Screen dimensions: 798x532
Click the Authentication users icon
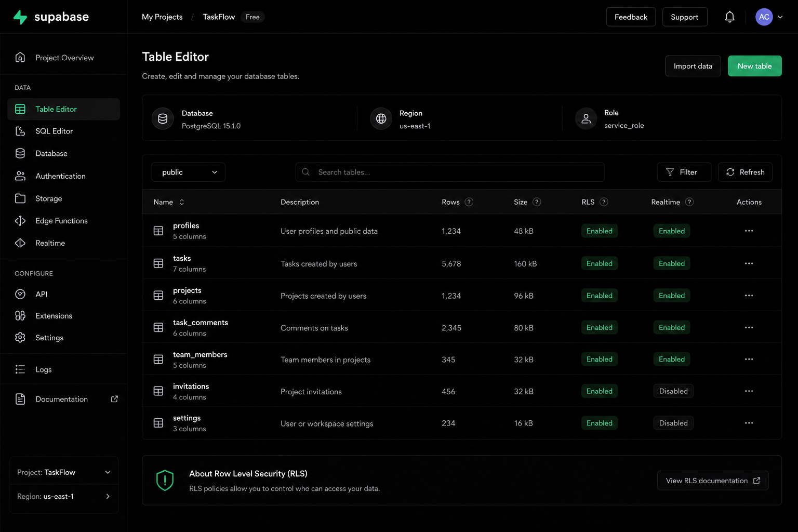20,176
